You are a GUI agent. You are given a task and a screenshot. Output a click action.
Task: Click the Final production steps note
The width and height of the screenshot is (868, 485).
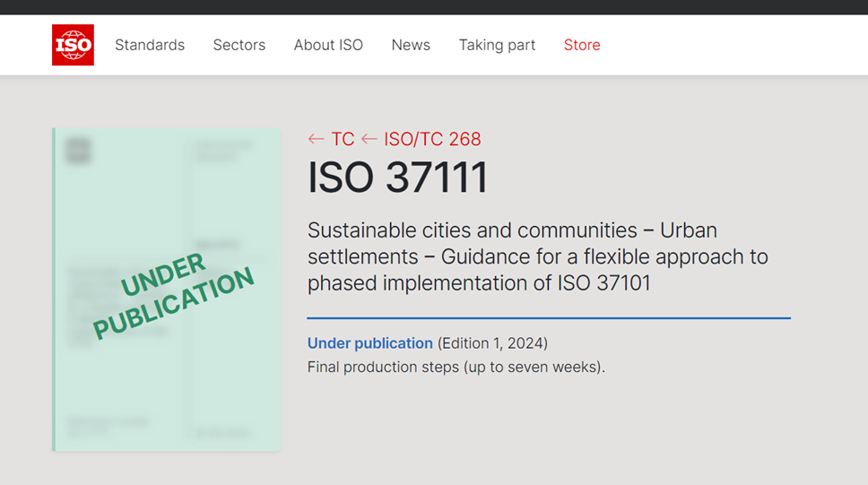pos(456,367)
